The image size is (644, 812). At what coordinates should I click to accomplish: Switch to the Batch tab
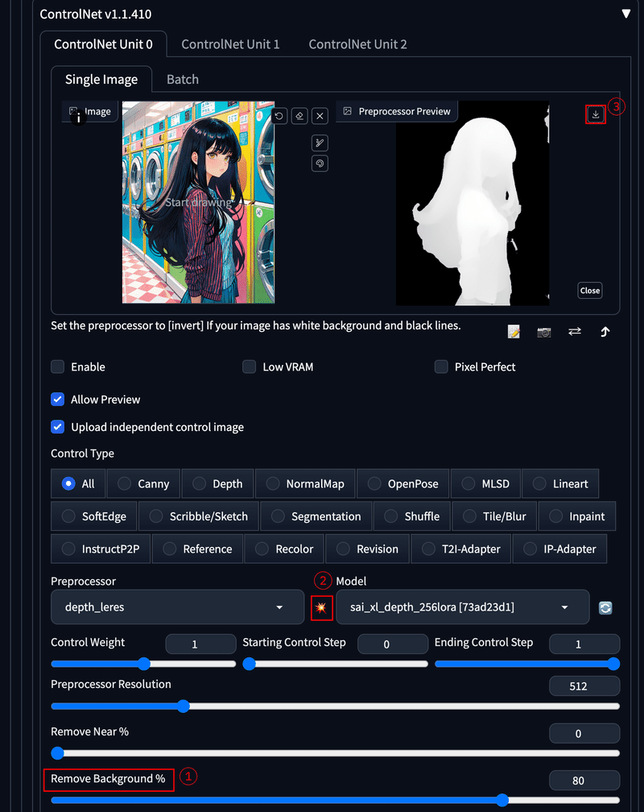tap(182, 79)
